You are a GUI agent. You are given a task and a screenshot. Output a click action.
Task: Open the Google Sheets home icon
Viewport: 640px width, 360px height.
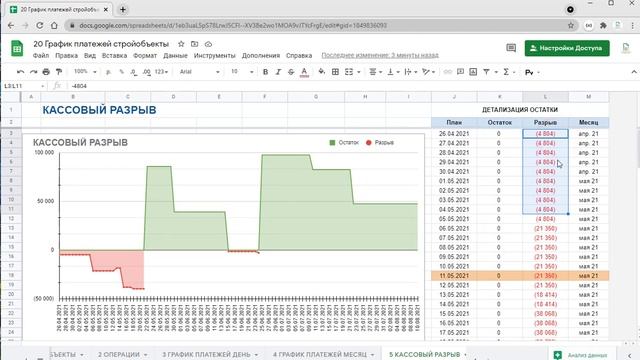(x=17, y=49)
